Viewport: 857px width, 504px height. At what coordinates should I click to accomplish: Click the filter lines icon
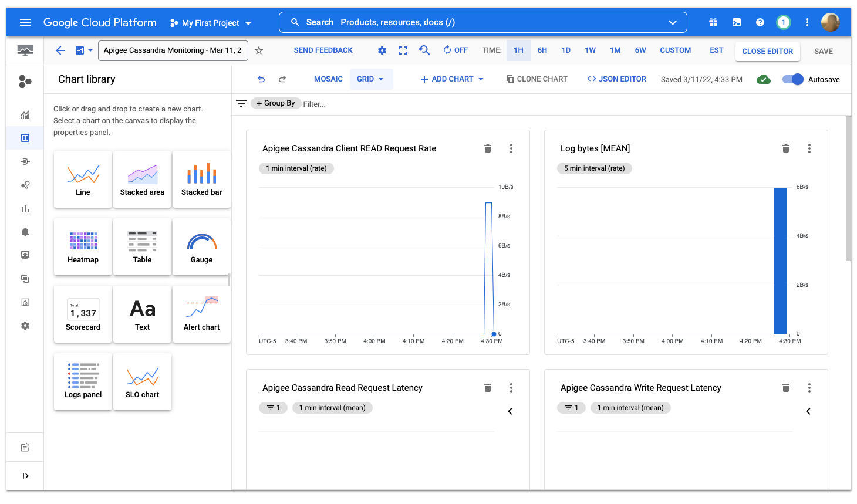click(241, 103)
